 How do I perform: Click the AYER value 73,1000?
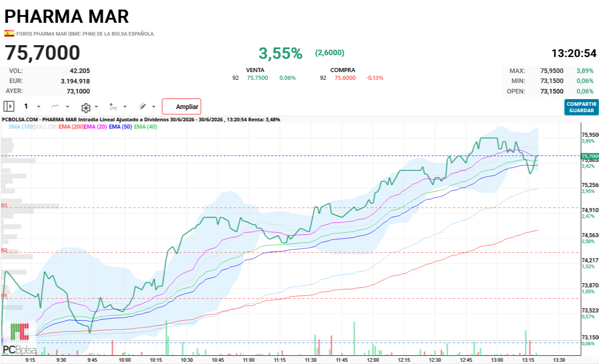tap(78, 91)
